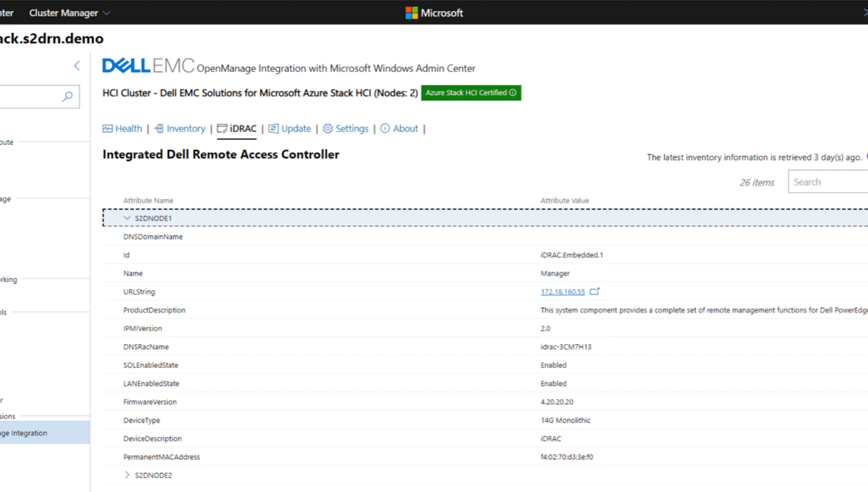Image resolution: width=868 pixels, height=492 pixels.
Task: Click the About info icon
Action: pyautogui.click(x=385, y=128)
